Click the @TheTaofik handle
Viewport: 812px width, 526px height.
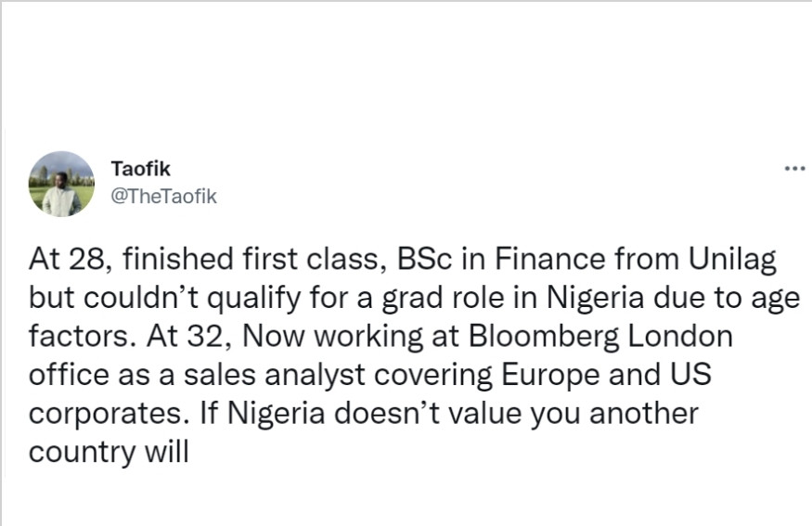tap(163, 196)
